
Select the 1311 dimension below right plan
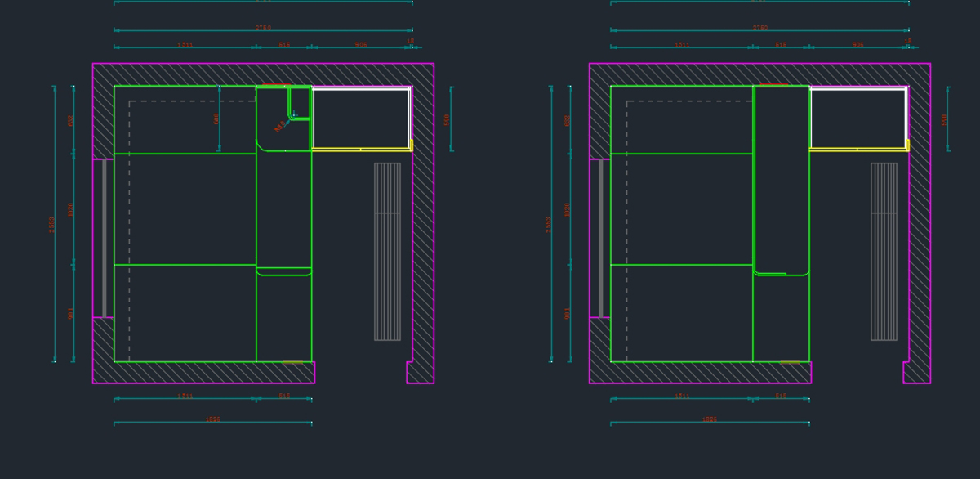(682, 396)
